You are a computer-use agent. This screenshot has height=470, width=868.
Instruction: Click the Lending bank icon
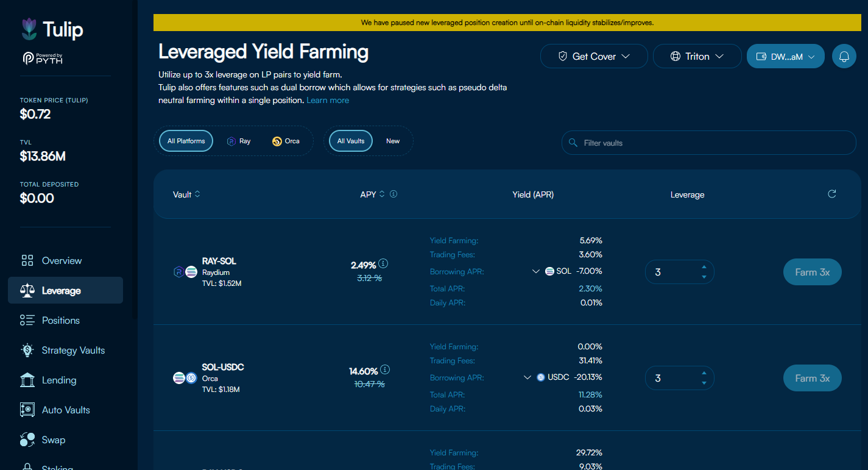coord(27,380)
